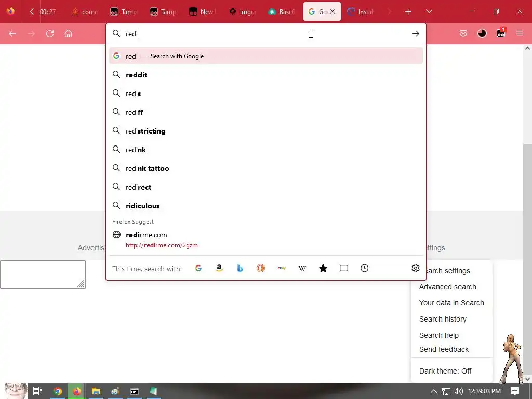Open a new tab with plus button

tap(408, 11)
